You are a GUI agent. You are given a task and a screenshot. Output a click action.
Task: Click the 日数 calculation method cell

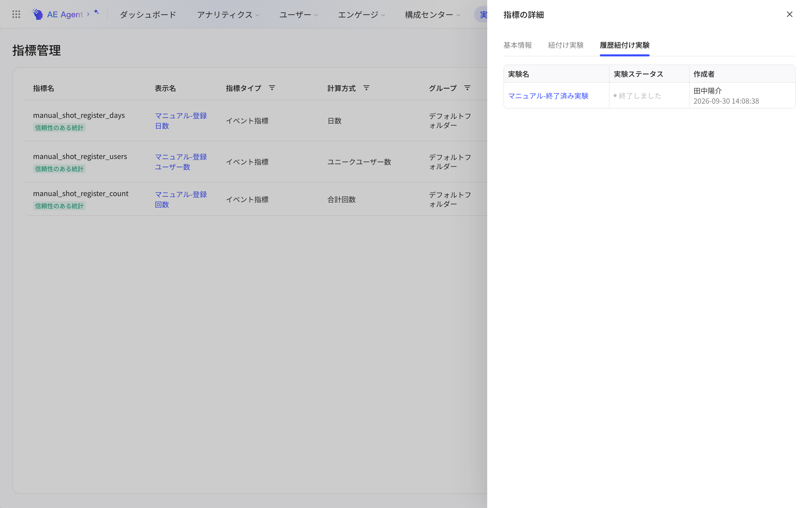tap(334, 121)
